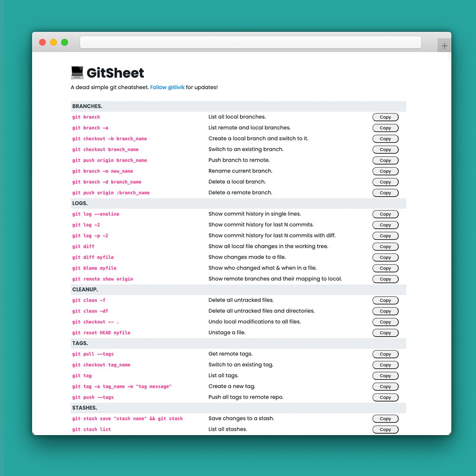Copy 'git checkout branch_name' command
This screenshot has height=476, width=476.
pos(385,150)
